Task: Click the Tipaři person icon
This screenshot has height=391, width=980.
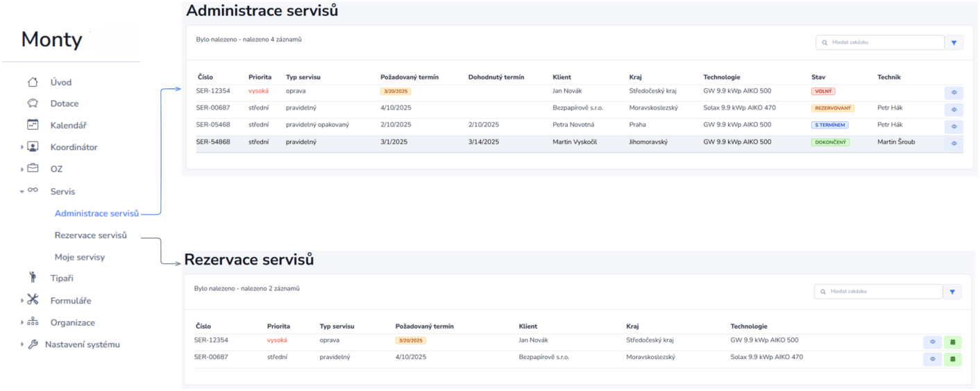Action: point(33,278)
